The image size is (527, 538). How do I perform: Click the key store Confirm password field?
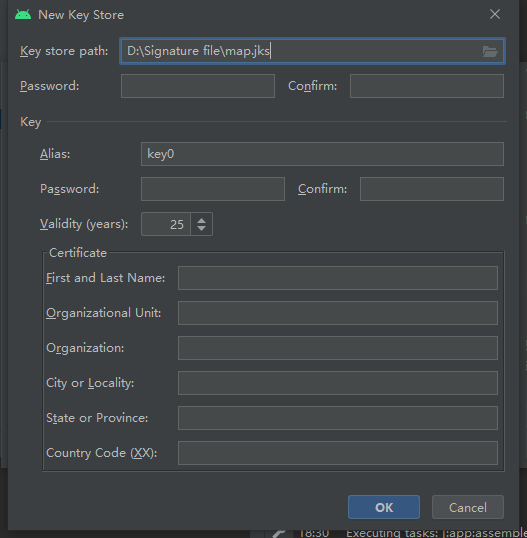coord(427,86)
